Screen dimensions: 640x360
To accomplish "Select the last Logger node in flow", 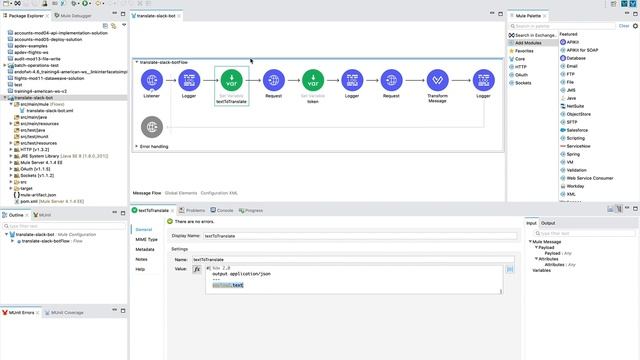I will [483, 80].
